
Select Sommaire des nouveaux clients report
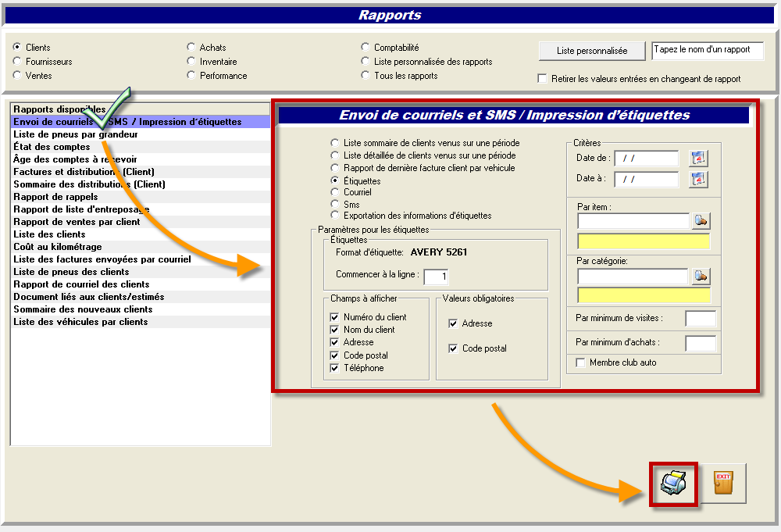141,309
